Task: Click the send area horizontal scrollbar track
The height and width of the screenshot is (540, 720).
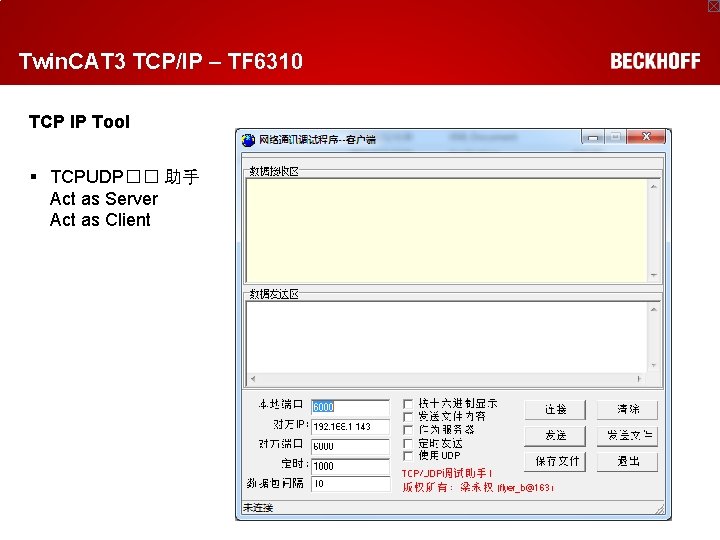Action: 446,379
